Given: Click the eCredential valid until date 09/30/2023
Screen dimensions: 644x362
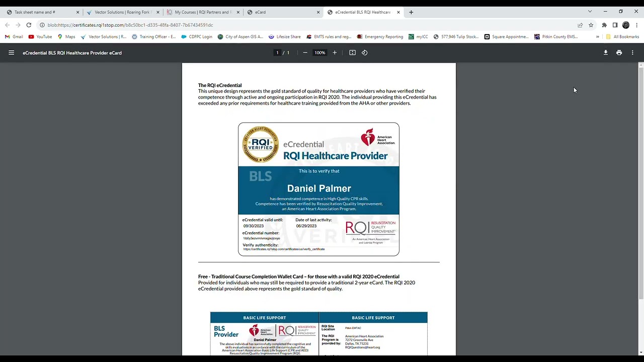Looking at the screenshot, I should [254, 226].
